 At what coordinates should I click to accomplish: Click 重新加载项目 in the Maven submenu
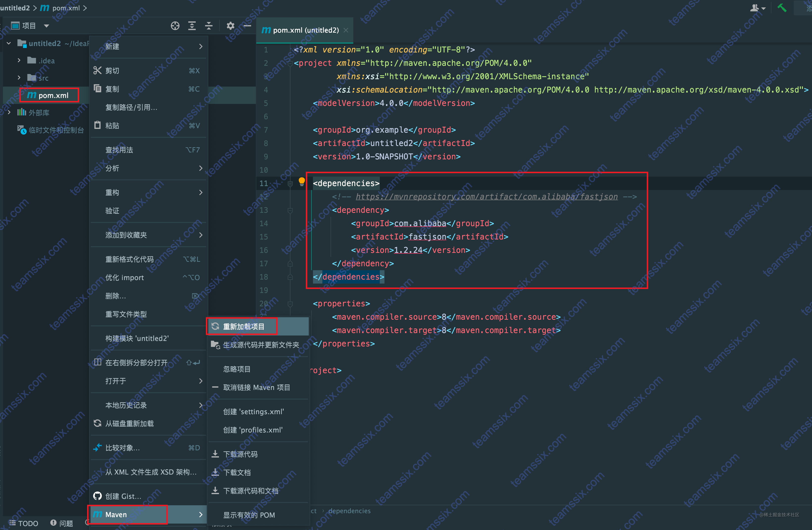coord(258,327)
